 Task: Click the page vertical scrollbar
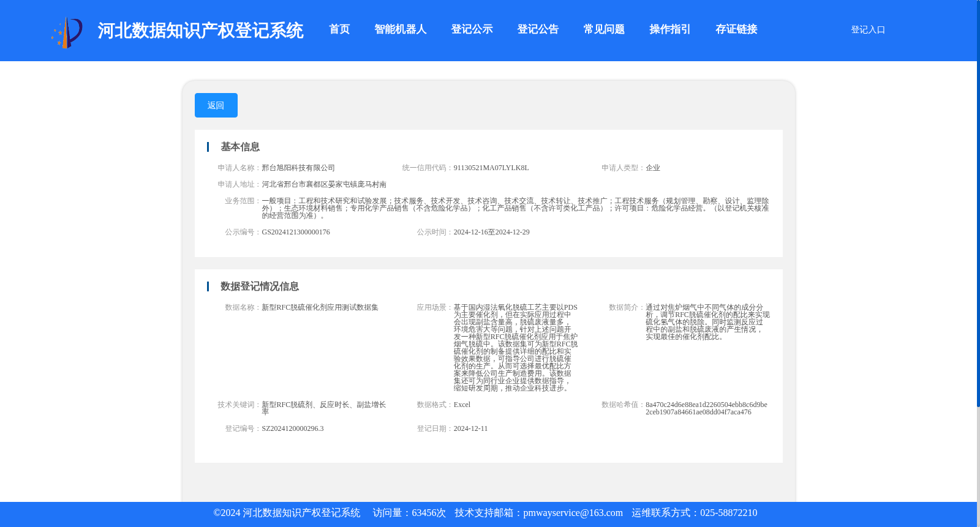(978, 203)
